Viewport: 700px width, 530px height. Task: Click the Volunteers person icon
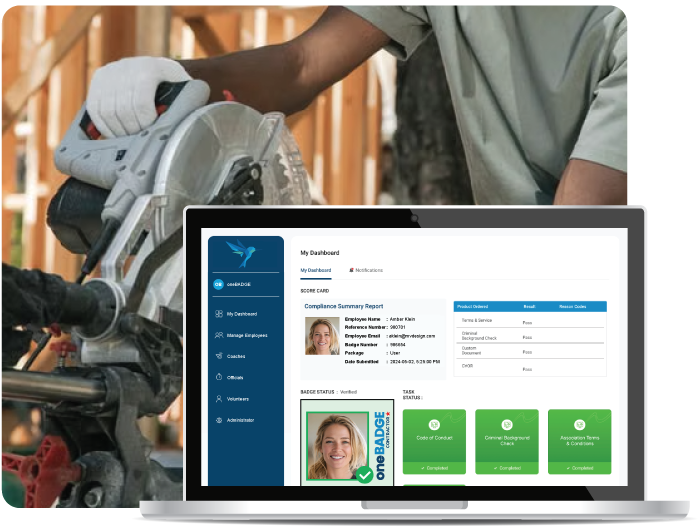pos(219,399)
